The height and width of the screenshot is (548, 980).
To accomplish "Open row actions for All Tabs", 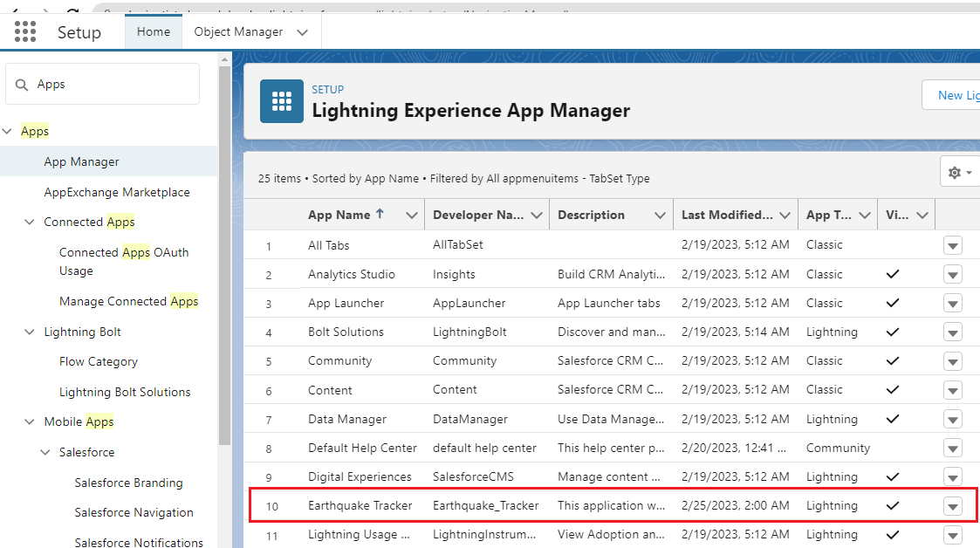I will (952, 245).
